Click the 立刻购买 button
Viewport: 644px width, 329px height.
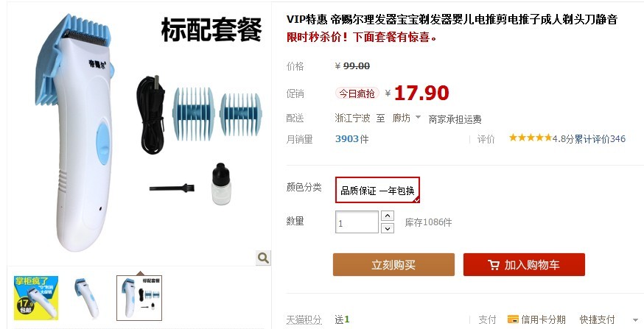[393, 264]
